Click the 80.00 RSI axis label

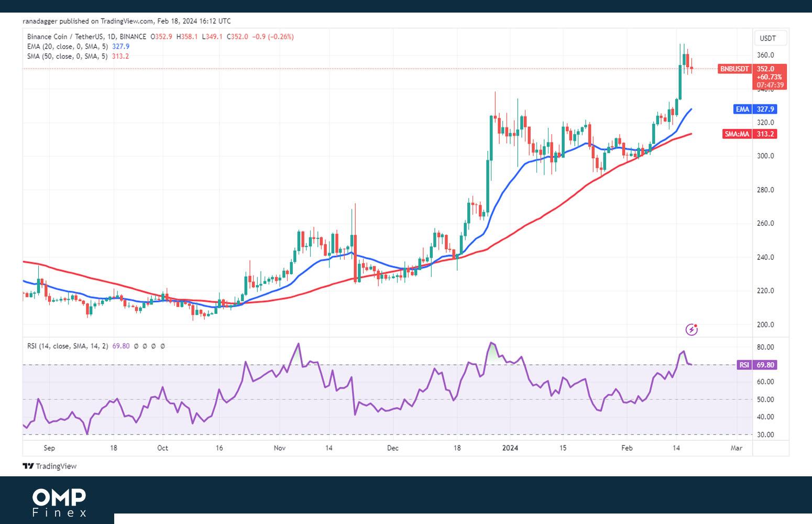765,347
